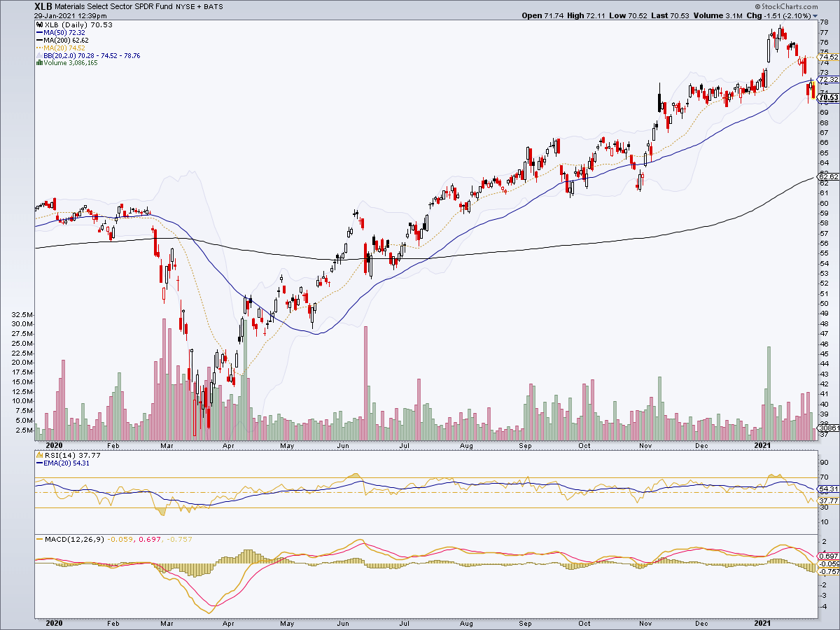This screenshot has width=840, height=630.
Task: Click the 74.52 price tag on right axis
Action: coord(828,57)
